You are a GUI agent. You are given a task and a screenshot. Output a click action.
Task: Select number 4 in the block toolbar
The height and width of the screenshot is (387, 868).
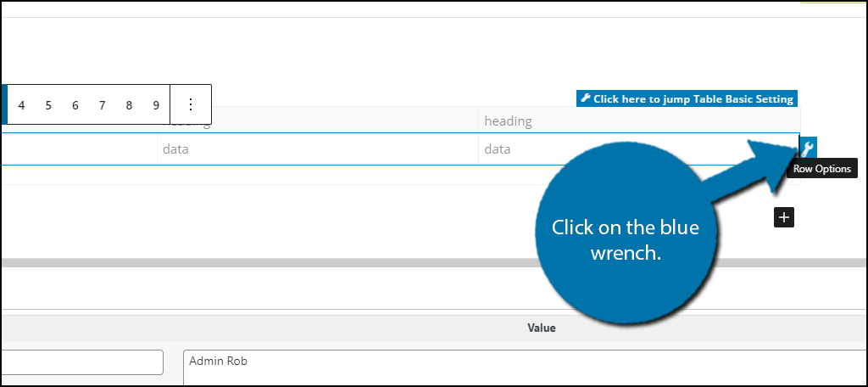point(21,104)
